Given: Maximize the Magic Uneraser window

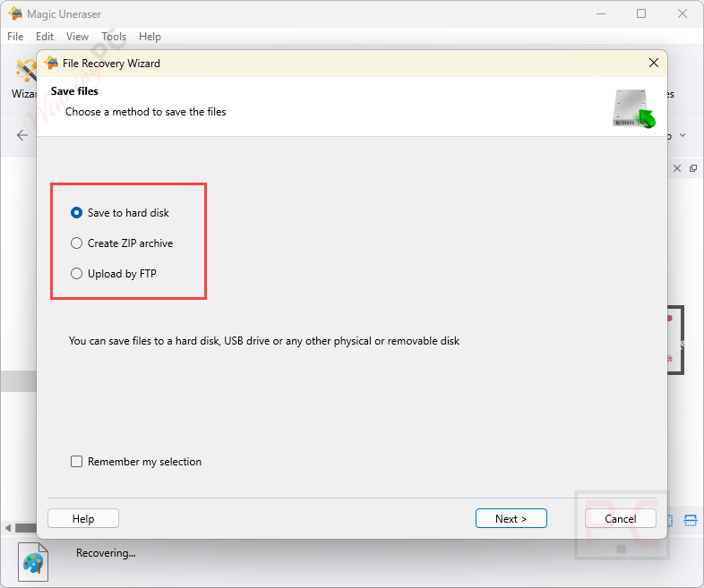Looking at the screenshot, I should pos(641,13).
